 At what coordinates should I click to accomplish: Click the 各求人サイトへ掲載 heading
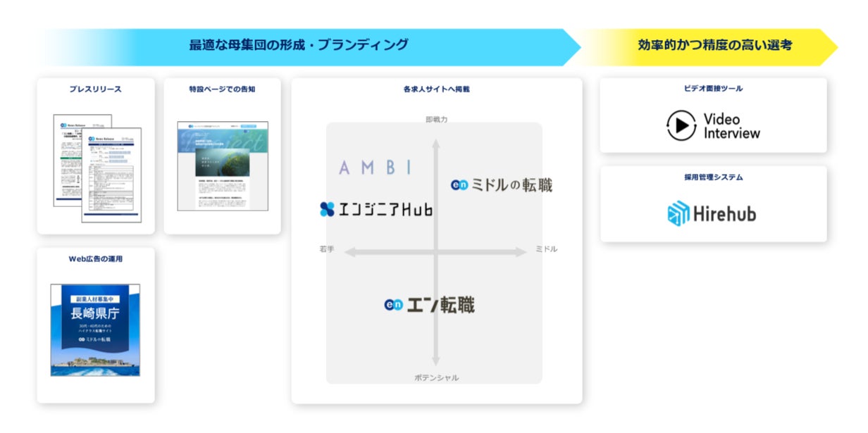(436, 89)
